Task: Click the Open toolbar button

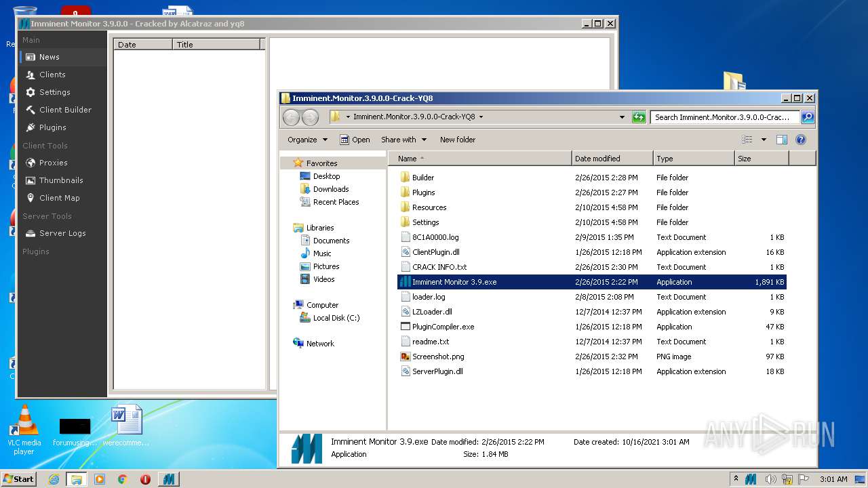Action: coord(355,140)
